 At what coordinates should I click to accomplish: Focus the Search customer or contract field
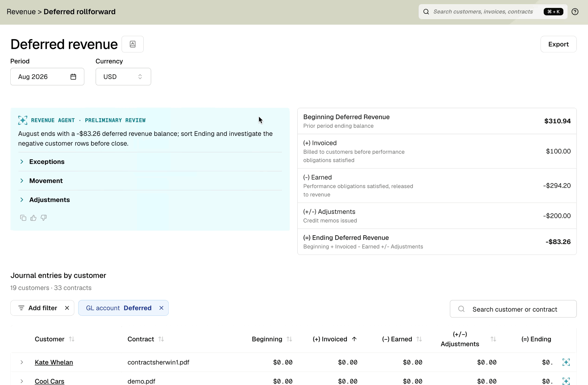point(513,309)
